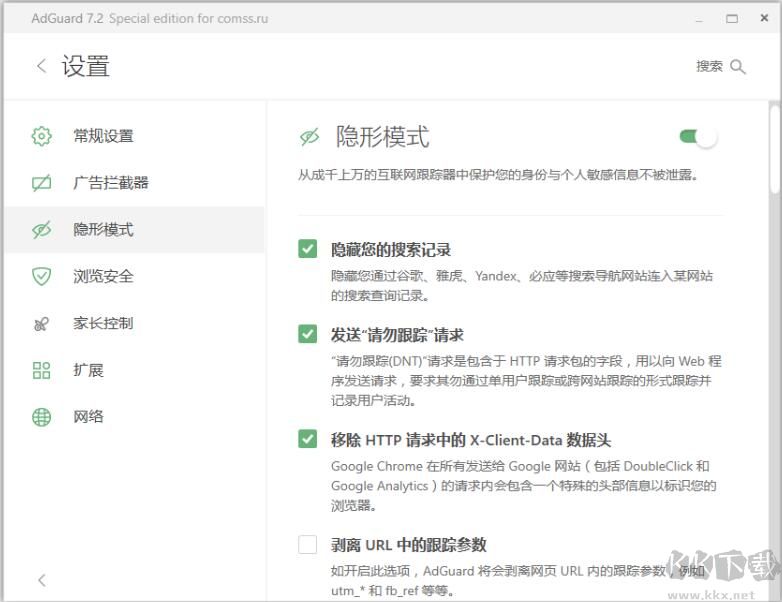The width and height of the screenshot is (782, 602).
Task: Click the 广告拦截器 crossed-box icon
Action: [41, 183]
